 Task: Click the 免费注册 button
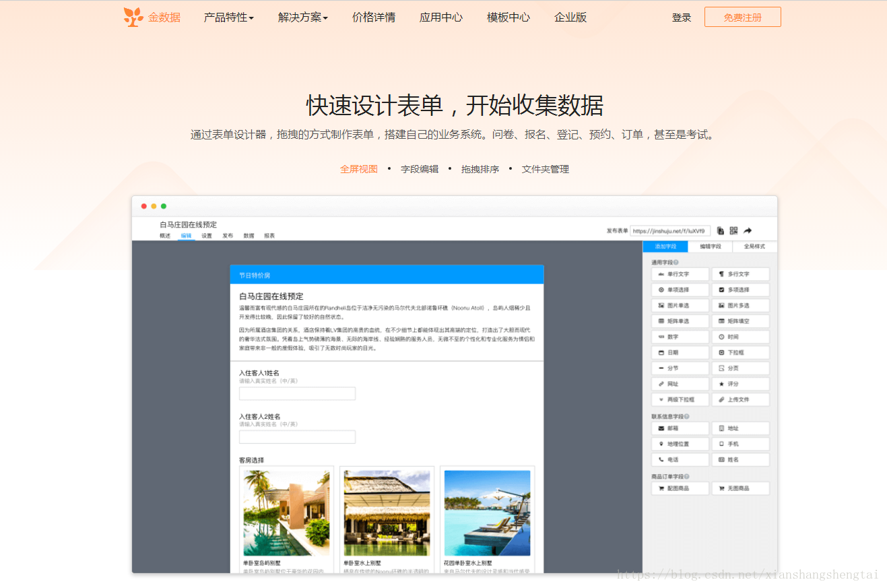click(x=743, y=17)
